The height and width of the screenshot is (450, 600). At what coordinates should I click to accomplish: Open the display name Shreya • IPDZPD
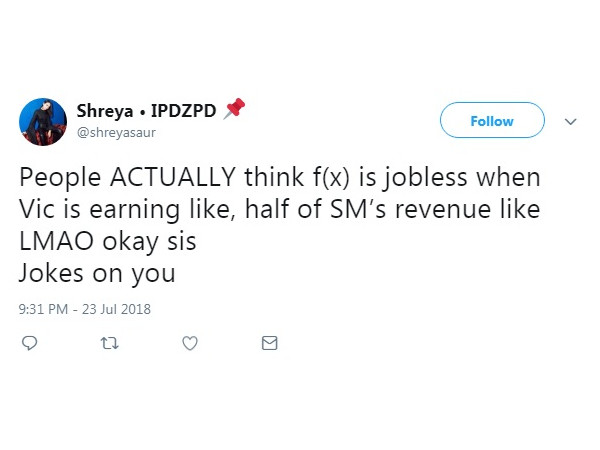[146, 110]
